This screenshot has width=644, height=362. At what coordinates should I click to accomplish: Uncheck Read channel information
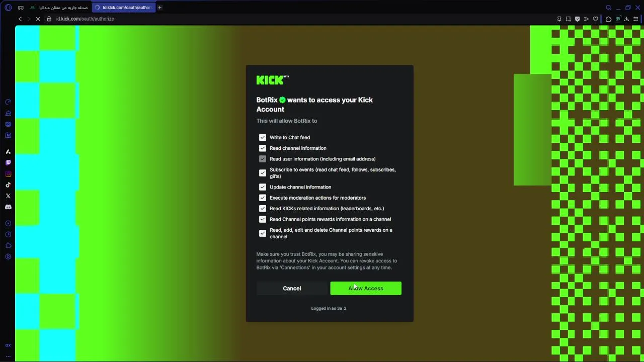point(263,148)
